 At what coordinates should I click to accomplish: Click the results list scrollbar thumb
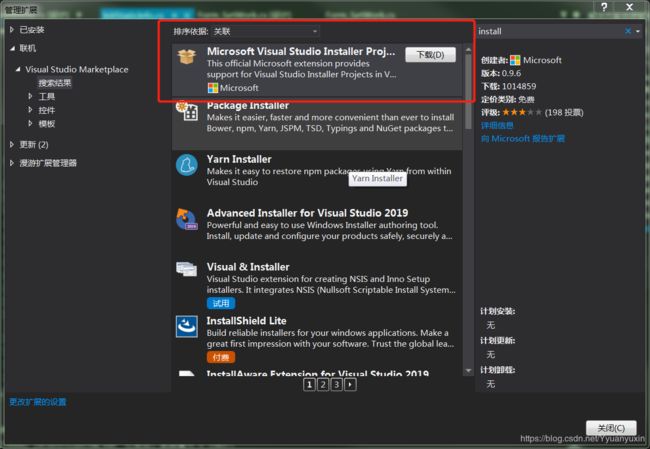[468, 91]
